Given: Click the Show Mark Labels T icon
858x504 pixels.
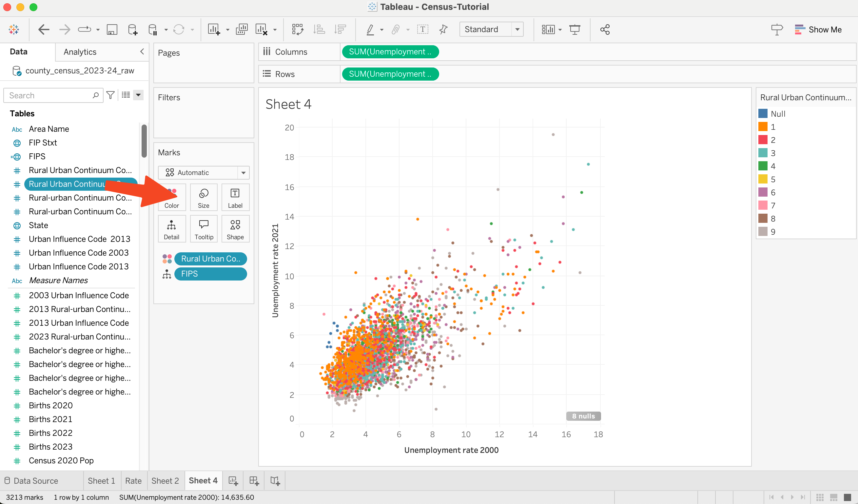Looking at the screenshot, I should tap(422, 29).
